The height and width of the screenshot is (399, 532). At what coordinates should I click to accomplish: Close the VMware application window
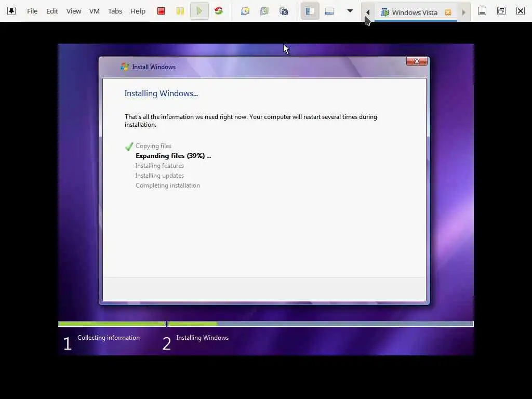tap(521, 11)
